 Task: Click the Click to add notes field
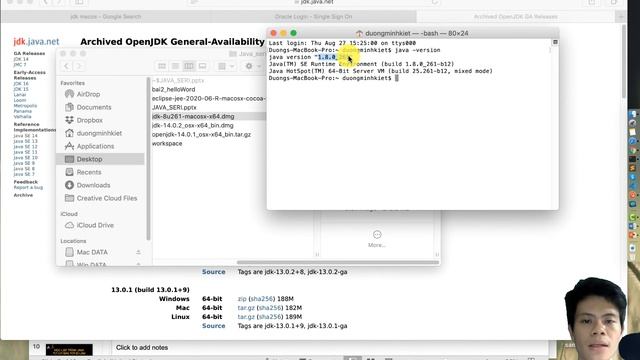tap(142, 348)
